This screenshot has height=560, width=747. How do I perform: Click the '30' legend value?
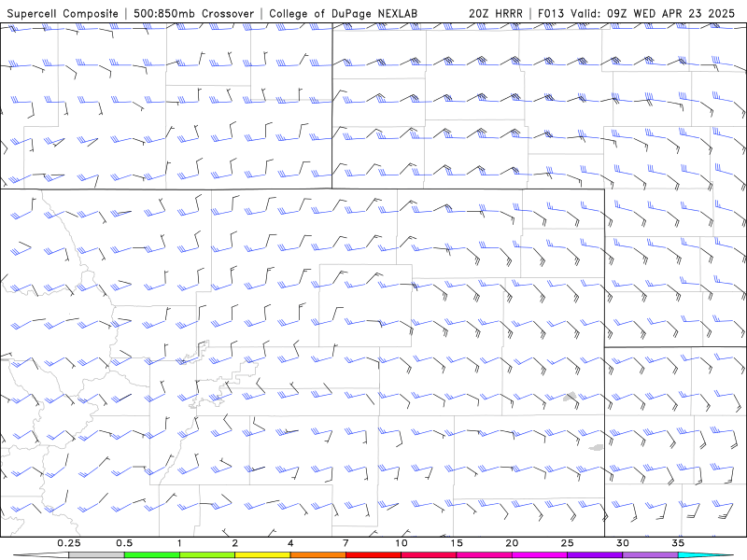pos(622,543)
